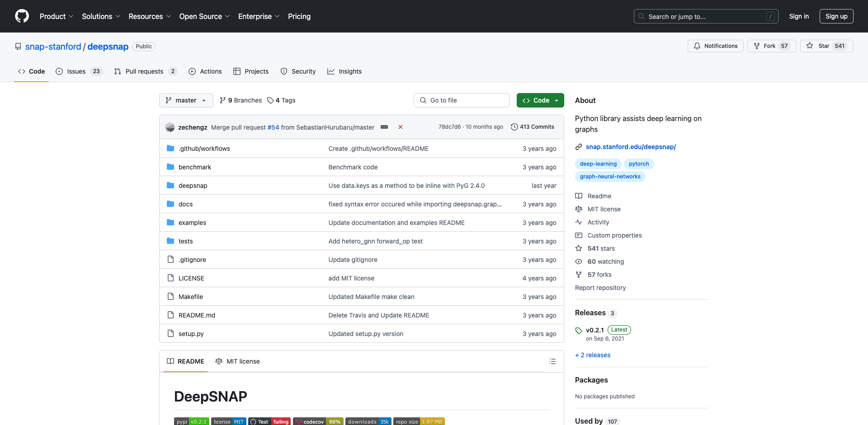
Task: Click the GitHub logo in the top bar
Action: (x=22, y=16)
